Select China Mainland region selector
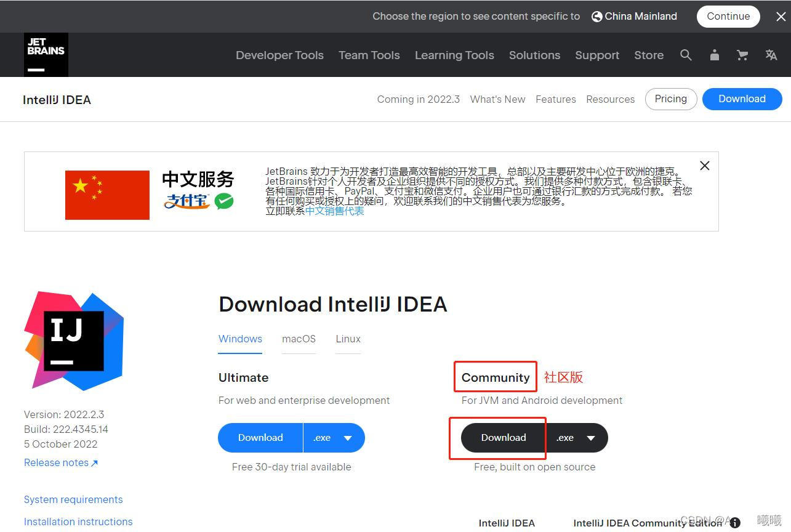791x532 pixels. click(x=634, y=17)
